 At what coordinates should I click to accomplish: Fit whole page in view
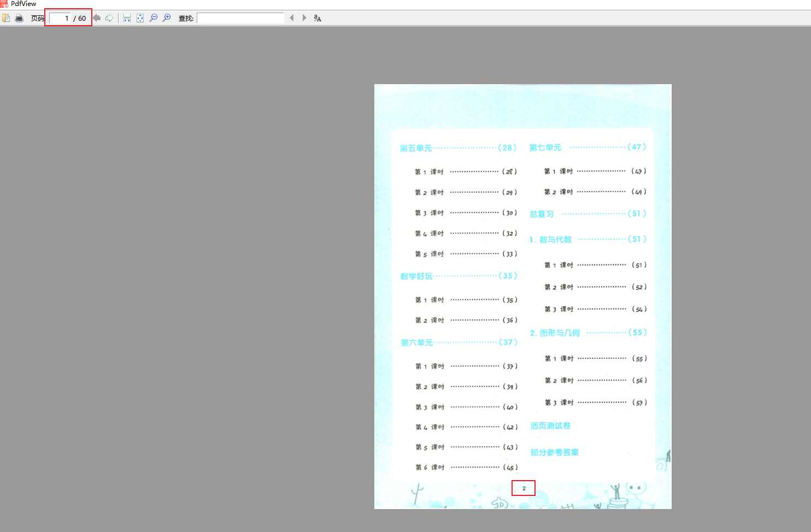point(140,17)
